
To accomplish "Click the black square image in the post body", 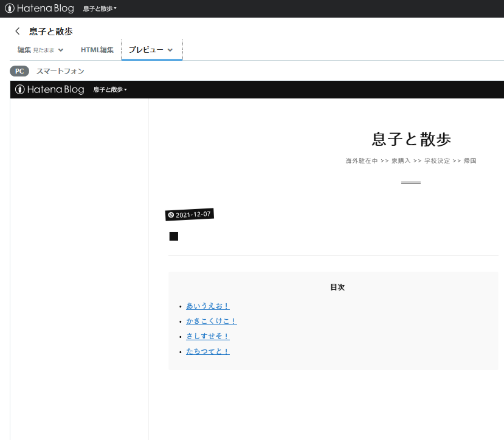I will 173,236.
